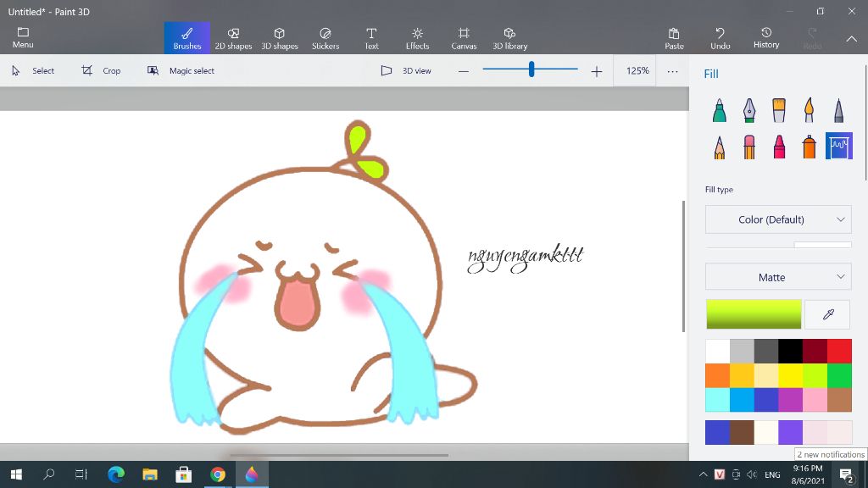This screenshot has width=868, height=488.
Task: Open the Stickers tab
Action: [x=325, y=38]
